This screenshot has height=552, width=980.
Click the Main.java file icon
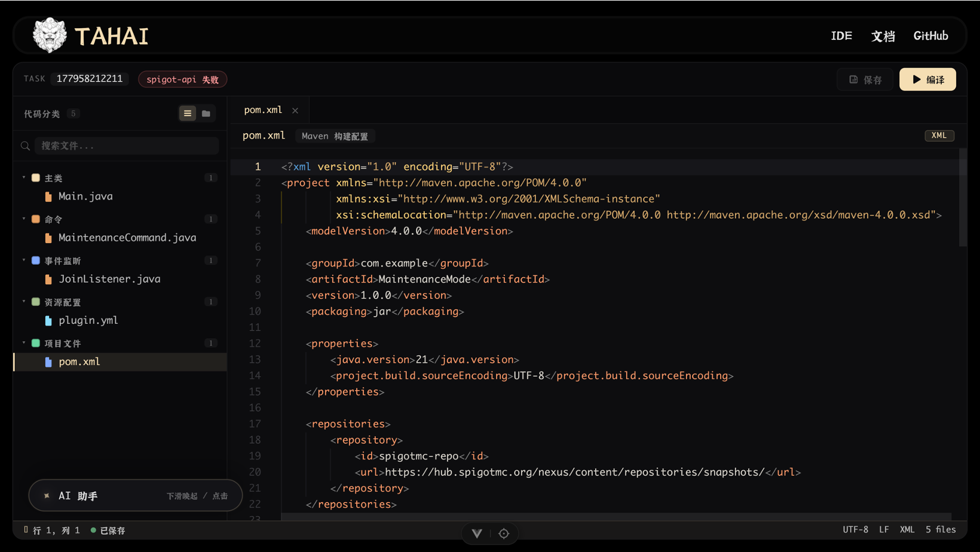[x=48, y=197]
